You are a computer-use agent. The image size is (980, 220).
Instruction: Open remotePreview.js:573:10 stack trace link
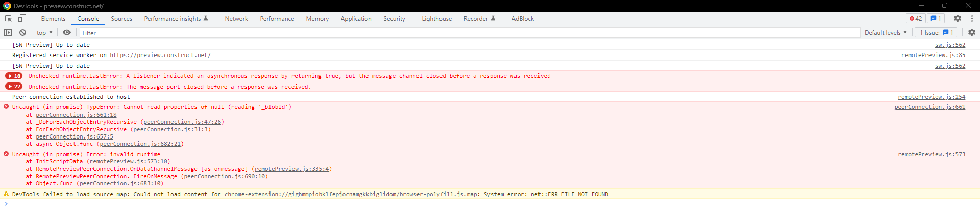129,161
